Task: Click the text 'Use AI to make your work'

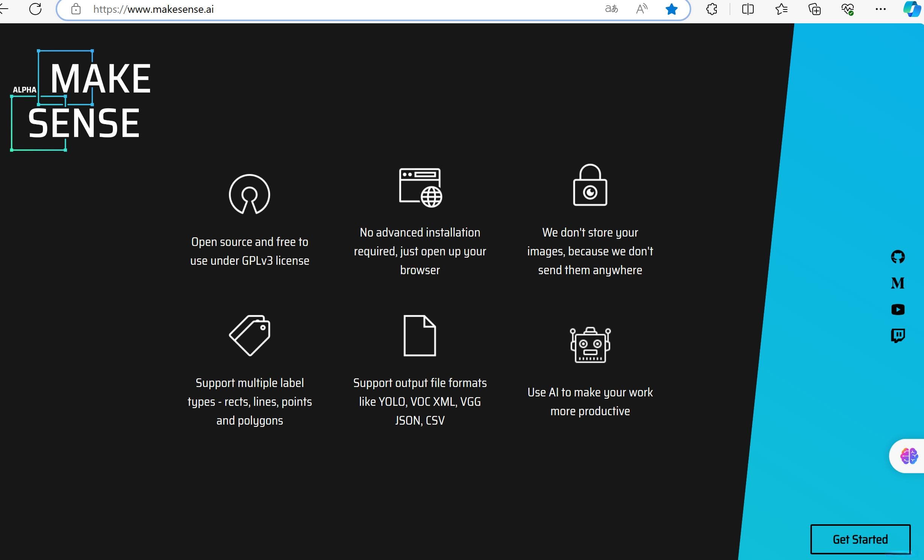Action: (x=590, y=392)
